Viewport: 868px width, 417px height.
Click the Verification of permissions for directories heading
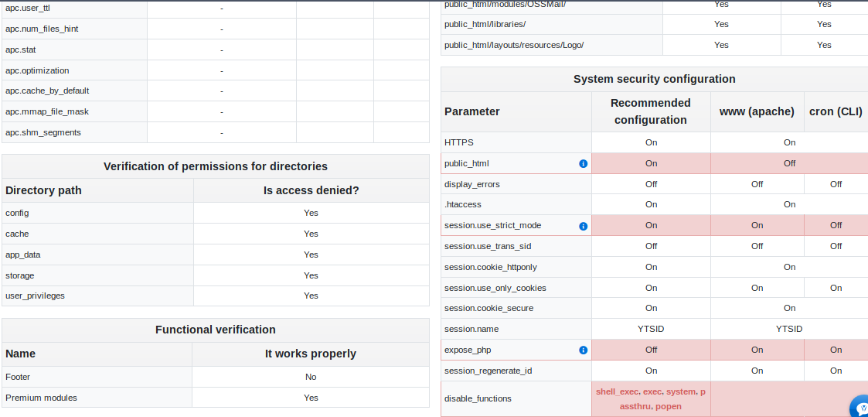click(215, 166)
